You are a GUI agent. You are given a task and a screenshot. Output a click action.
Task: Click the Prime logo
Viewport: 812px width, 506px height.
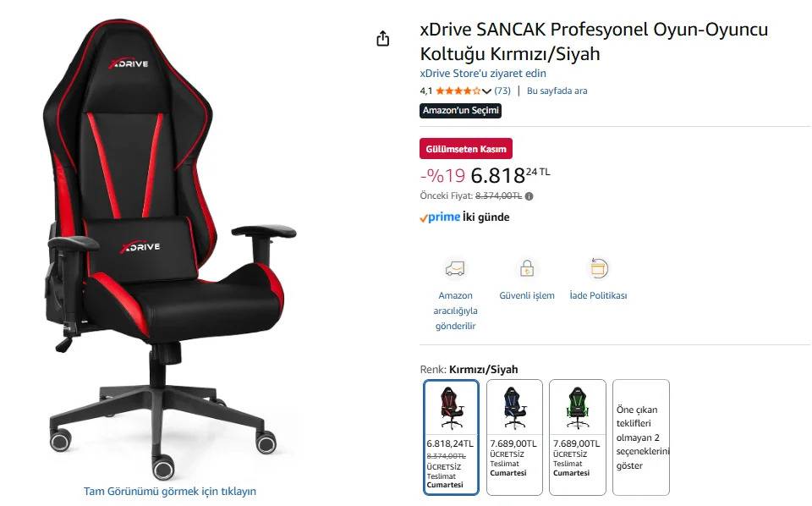(440, 217)
